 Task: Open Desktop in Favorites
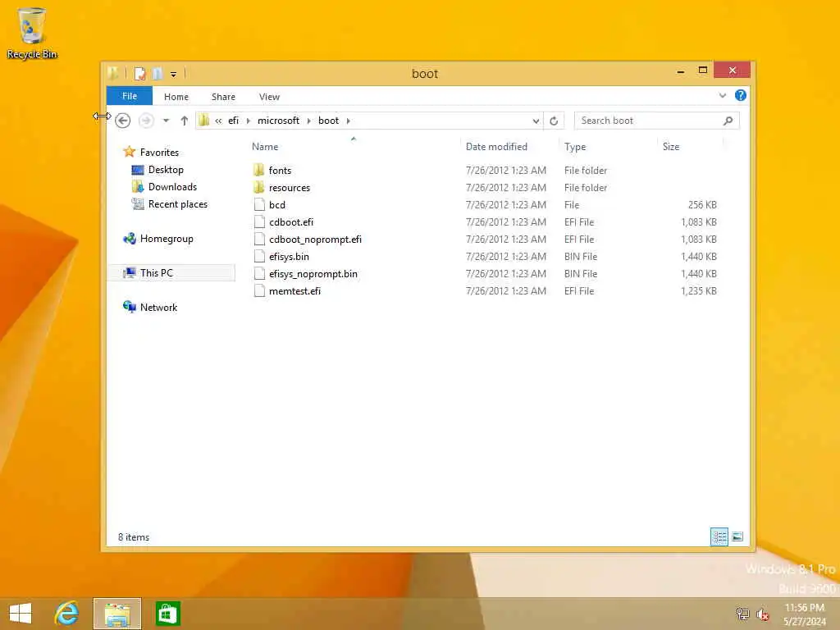click(x=166, y=170)
